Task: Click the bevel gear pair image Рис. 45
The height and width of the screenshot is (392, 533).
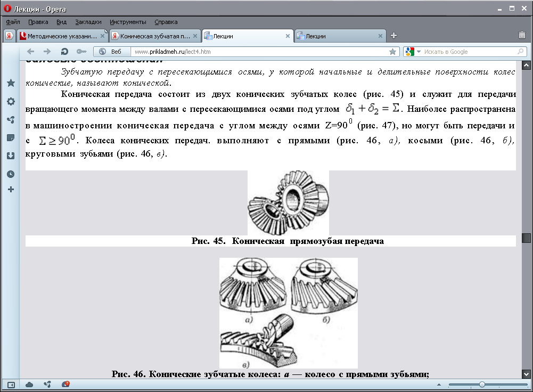Action: click(x=288, y=202)
